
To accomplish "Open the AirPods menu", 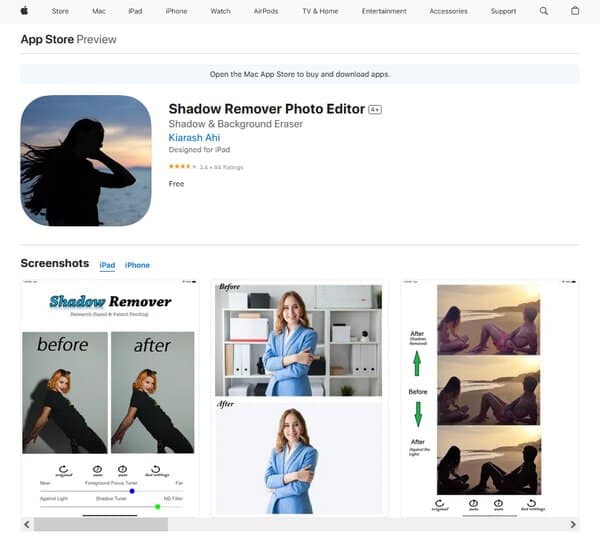I will (x=266, y=11).
